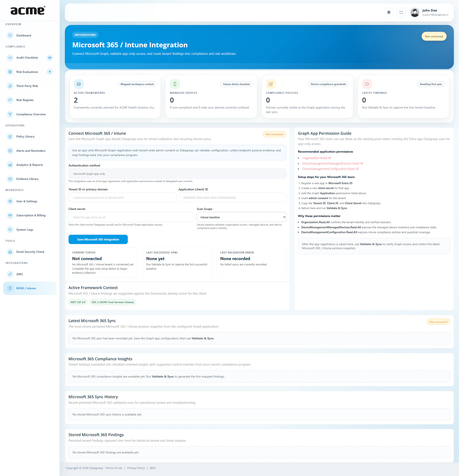Click the Client secret input field
Viewport: 459px width, 476px height.
[131, 217]
